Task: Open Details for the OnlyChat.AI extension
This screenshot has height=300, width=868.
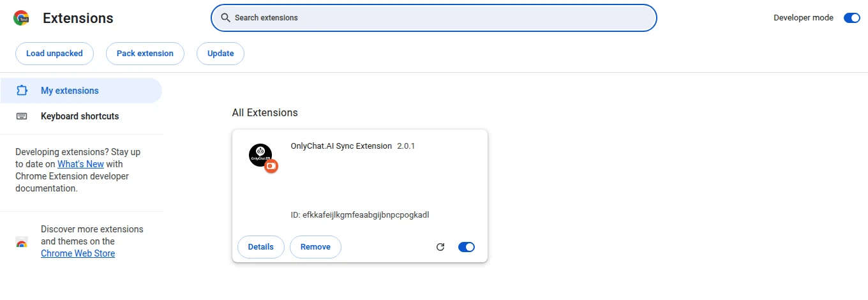Action: click(x=261, y=247)
